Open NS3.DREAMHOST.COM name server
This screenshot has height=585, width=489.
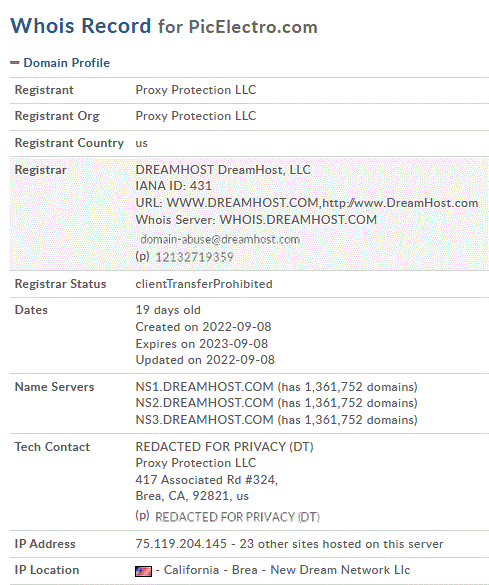(204, 420)
